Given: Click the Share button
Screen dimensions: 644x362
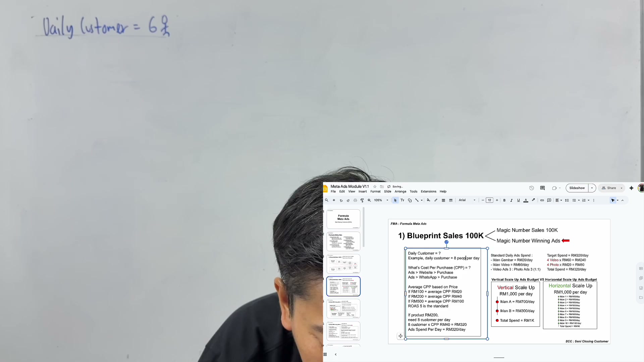Looking at the screenshot, I should coord(609,188).
